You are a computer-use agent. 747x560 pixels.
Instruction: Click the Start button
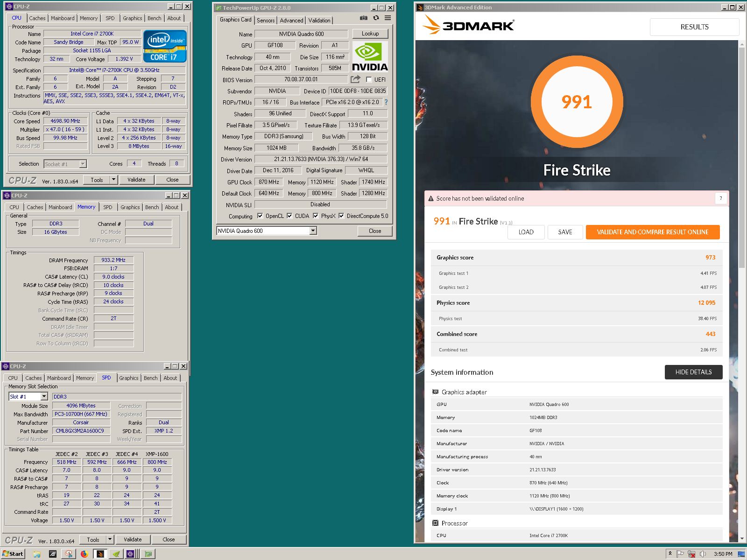point(13,554)
